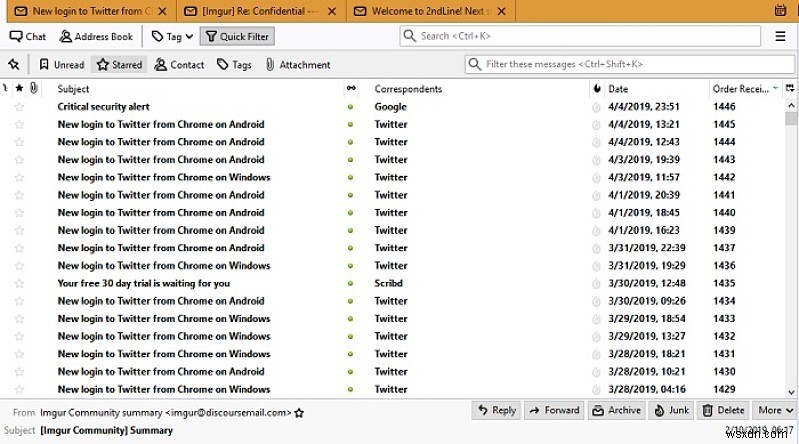Mark the Google message as junk
The height and width of the screenshot is (444, 799).
pyautogui.click(x=596, y=107)
